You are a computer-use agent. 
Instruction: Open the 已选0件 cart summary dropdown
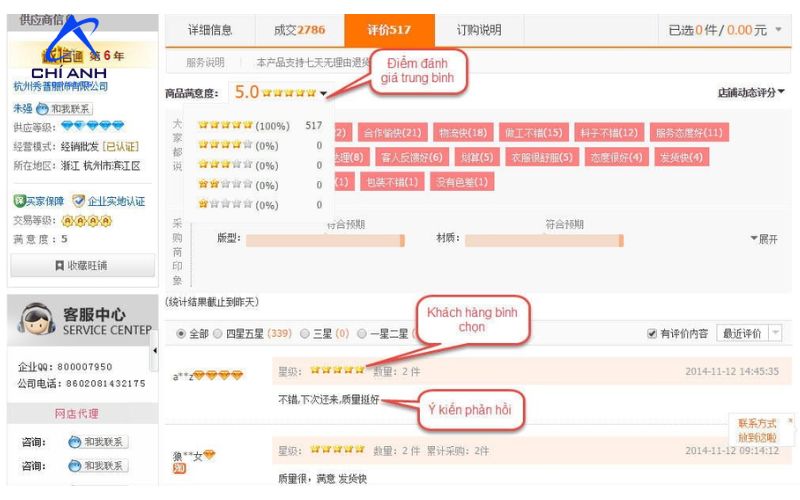point(724,30)
